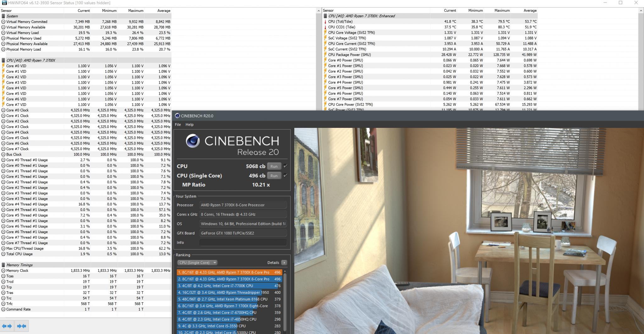Click the Cinebench title bar logo icon

[x=177, y=116]
